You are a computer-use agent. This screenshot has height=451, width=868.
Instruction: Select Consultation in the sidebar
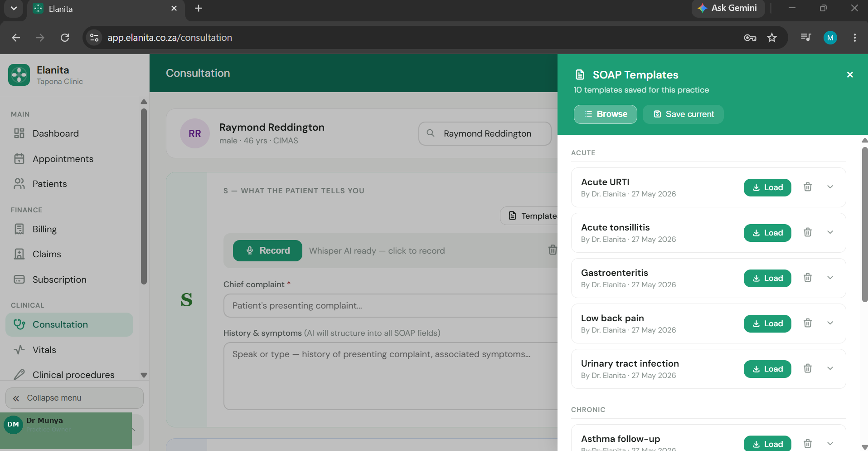pos(69,324)
